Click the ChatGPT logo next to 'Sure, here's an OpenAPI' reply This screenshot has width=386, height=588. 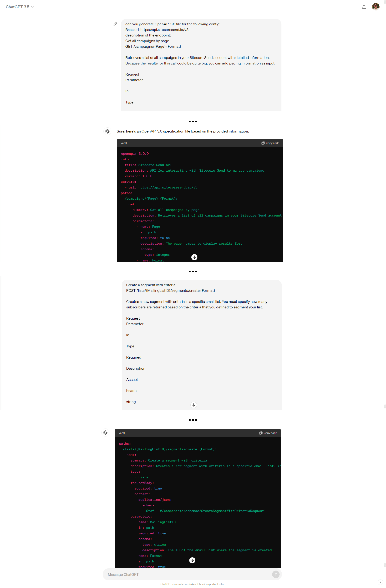[107, 131]
